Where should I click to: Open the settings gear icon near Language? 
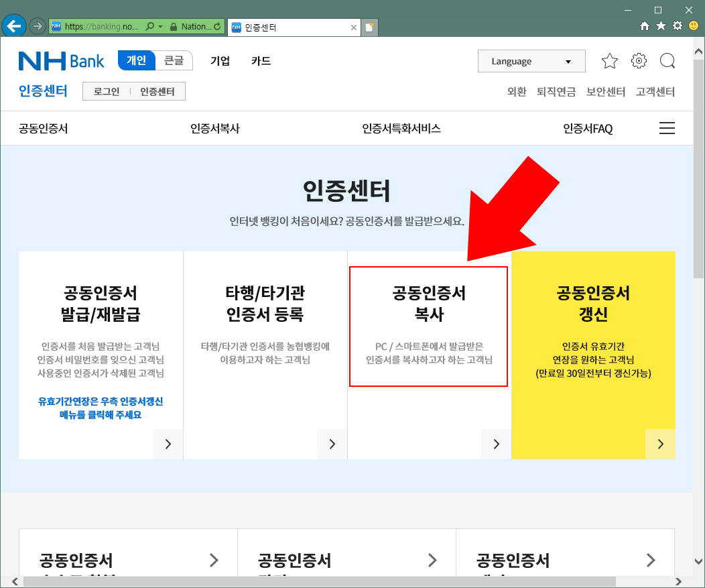tap(639, 61)
